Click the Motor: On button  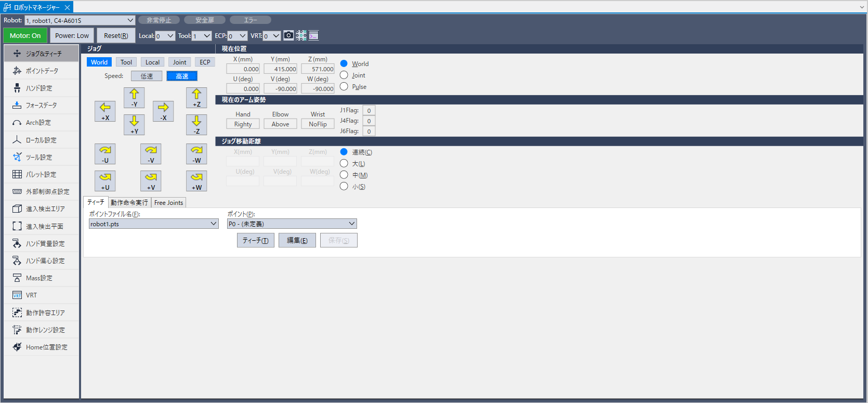[x=25, y=36]
